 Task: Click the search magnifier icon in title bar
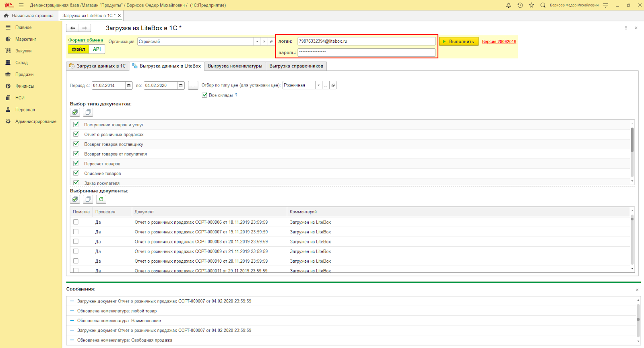click(x=543, y=5)
